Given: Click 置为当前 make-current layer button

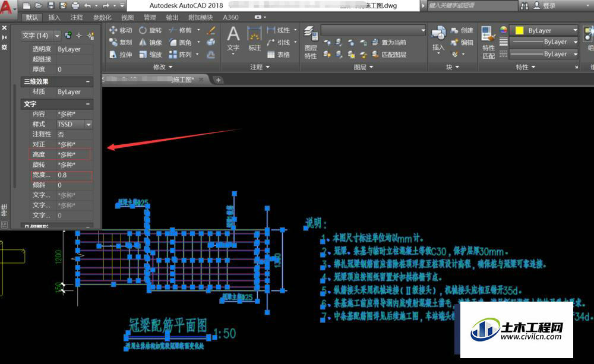Looking at the screenshot, I should [389, 42].
